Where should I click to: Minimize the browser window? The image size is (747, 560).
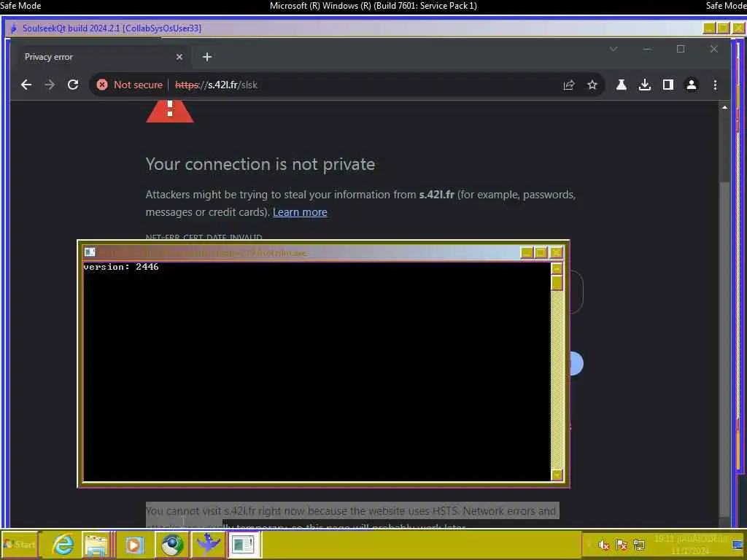[x=647, y=49]
